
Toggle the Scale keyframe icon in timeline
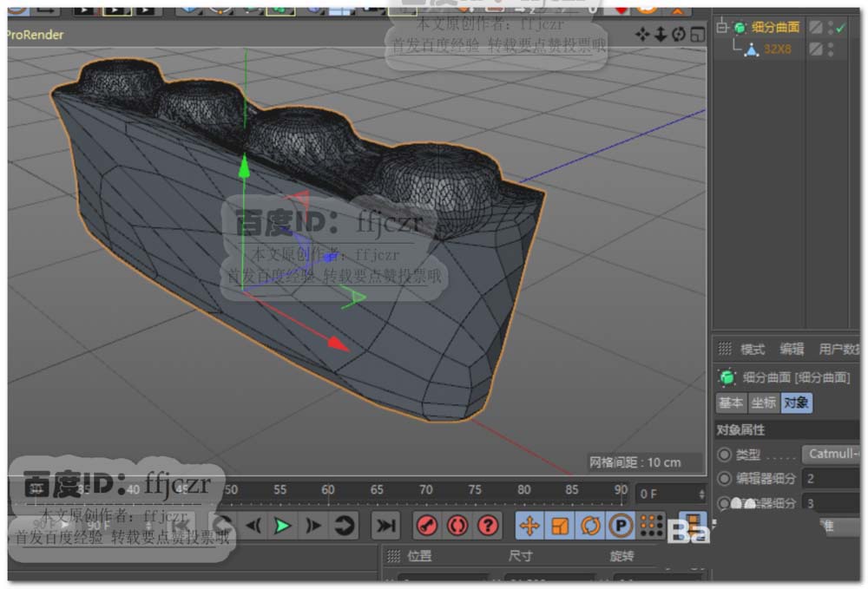[x=560, y=525]
